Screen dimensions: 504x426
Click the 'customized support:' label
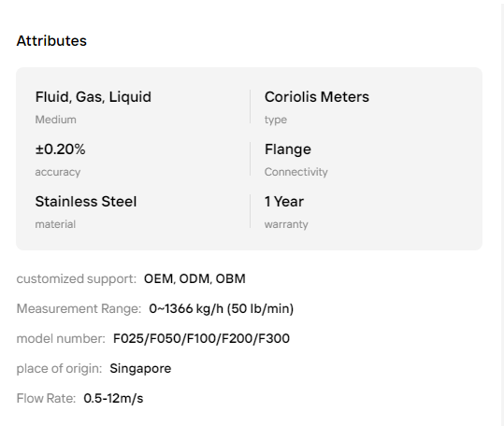(77, 278)
